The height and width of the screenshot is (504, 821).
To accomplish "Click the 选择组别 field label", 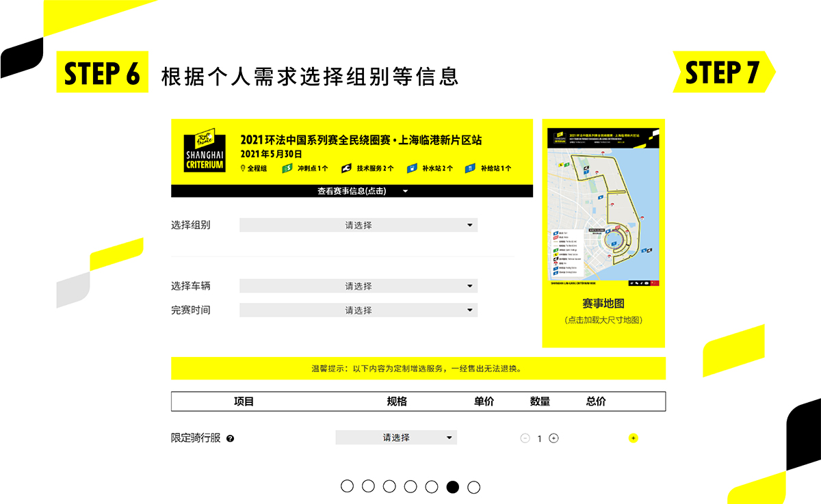I will tap(191, 225).
